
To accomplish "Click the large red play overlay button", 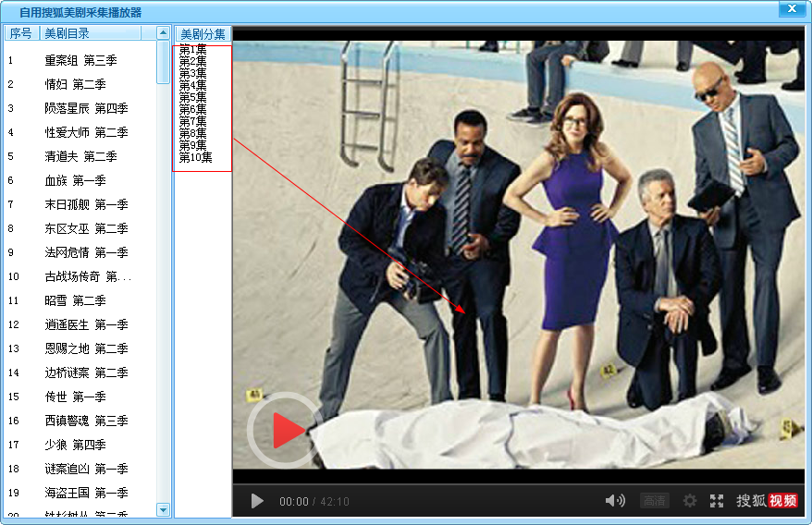I will pyautogui.click(x=286, y=430).
